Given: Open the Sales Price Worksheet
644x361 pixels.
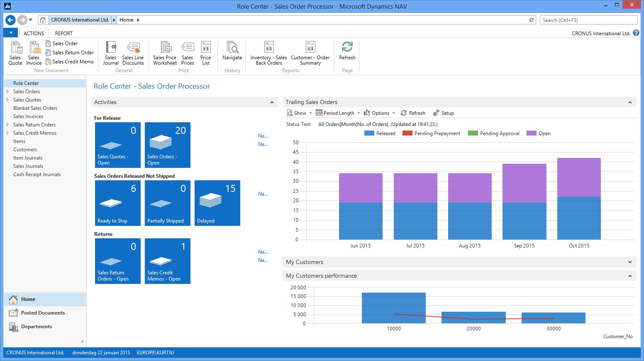Looking at the screenshot, I should (165, 53).
